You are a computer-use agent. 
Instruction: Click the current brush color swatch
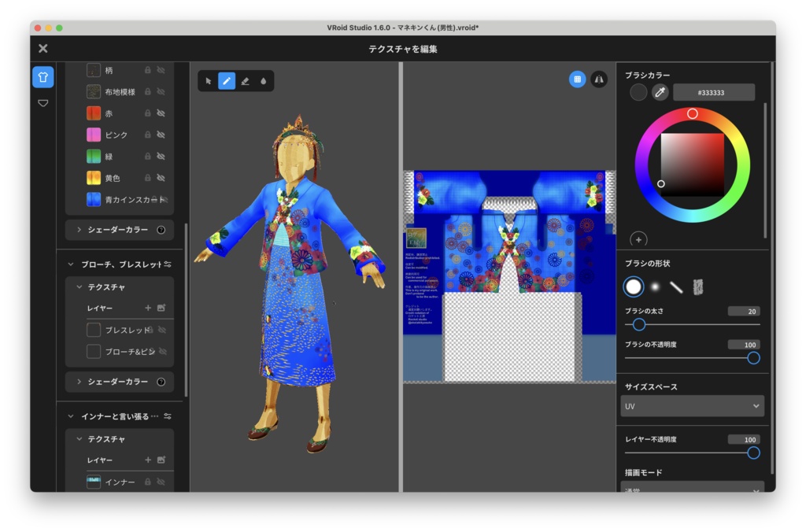[x=638, y=93]
